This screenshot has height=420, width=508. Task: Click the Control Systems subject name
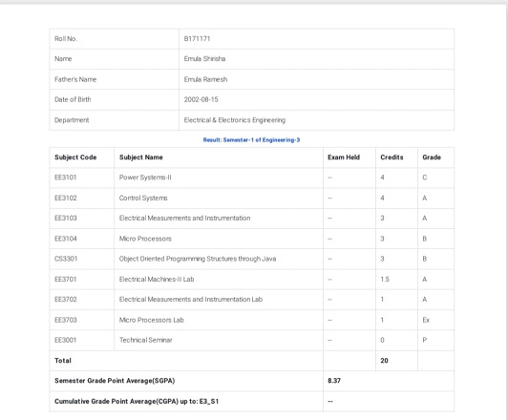click(143, 198)
